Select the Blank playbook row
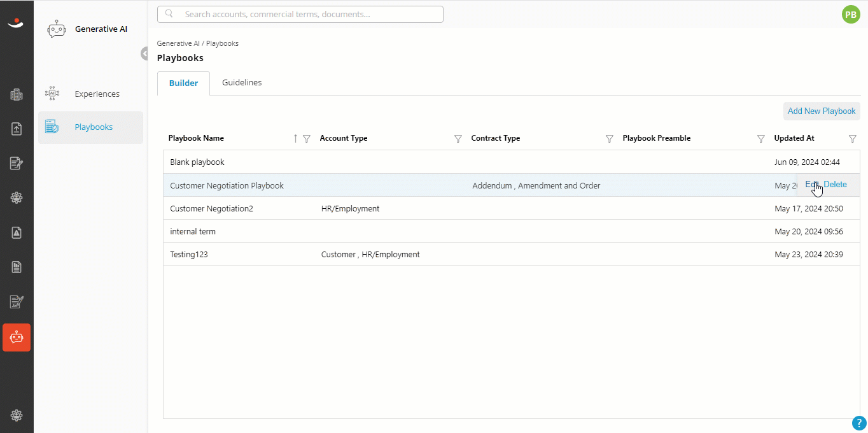868x433 pixels. pos(512,162)
